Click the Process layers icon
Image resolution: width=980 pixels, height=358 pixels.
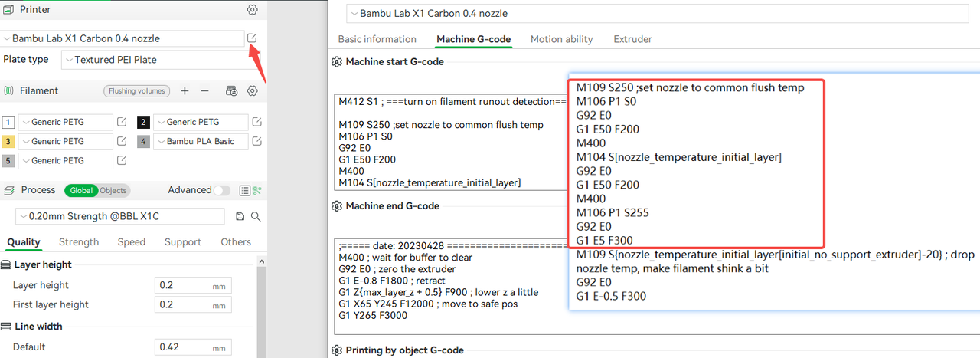[9, 190]
